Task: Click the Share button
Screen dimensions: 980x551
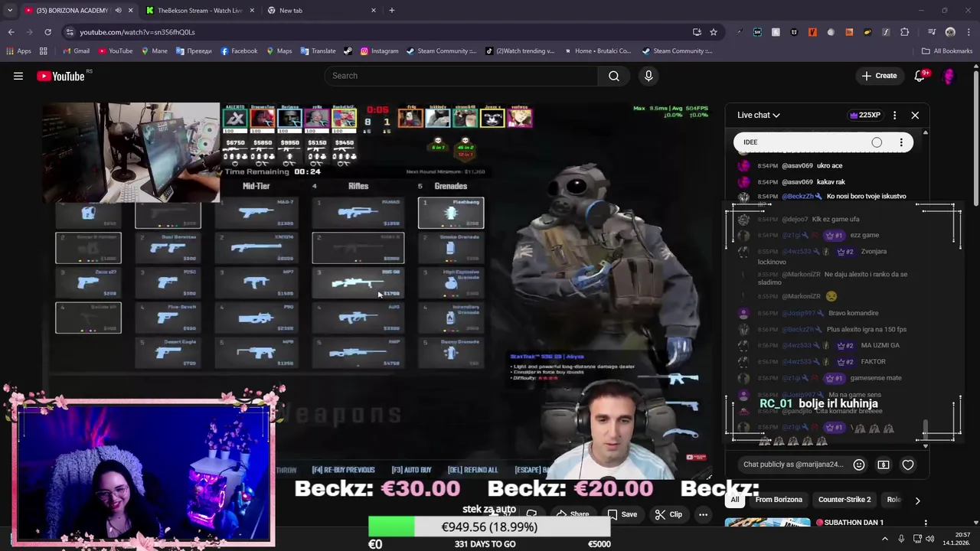Action: point(572,514)
